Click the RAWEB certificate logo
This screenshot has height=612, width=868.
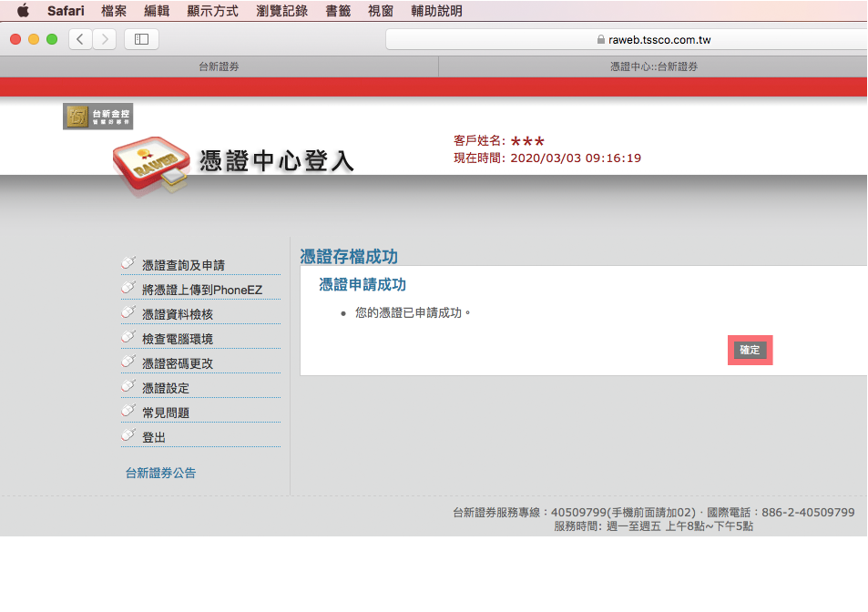click(151, 165)
